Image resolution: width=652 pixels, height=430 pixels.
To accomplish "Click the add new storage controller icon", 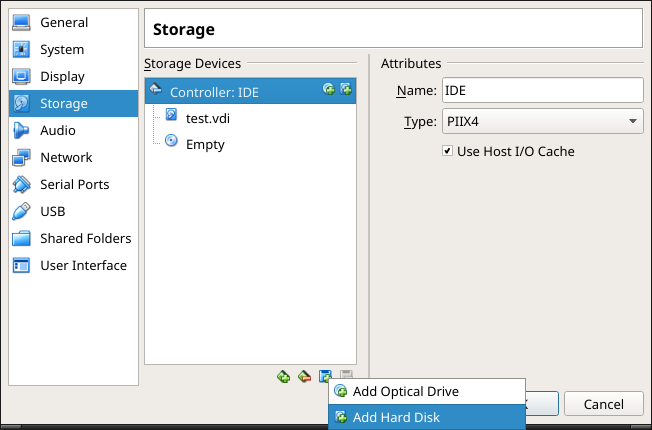I will coord(283,377).
